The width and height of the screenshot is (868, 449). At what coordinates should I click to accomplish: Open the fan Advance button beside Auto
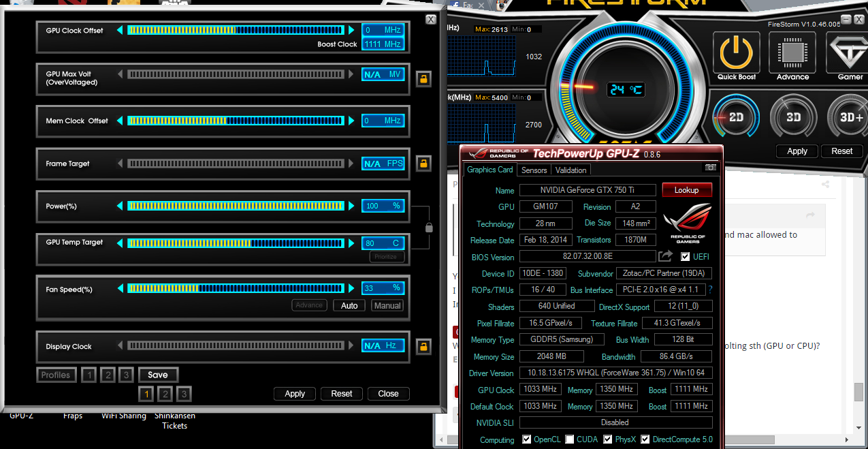309,305
